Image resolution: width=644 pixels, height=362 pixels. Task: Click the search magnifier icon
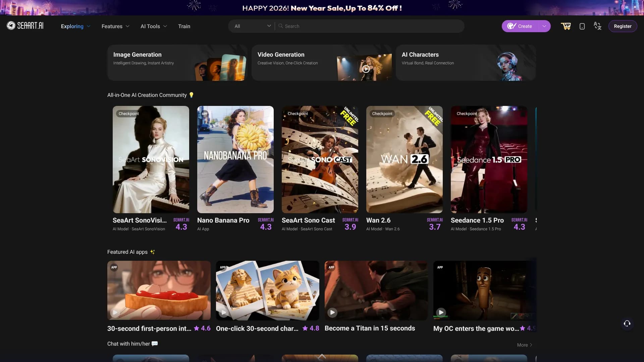(x=280, y=26)
